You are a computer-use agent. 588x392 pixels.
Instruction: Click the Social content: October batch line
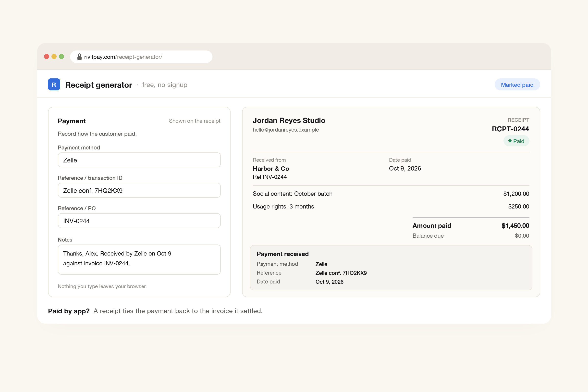(293, 194)
